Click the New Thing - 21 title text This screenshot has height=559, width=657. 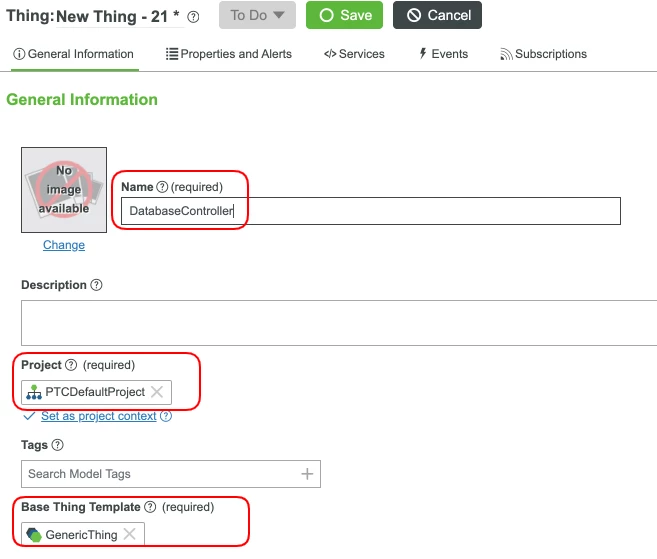(x=118, y=16)
